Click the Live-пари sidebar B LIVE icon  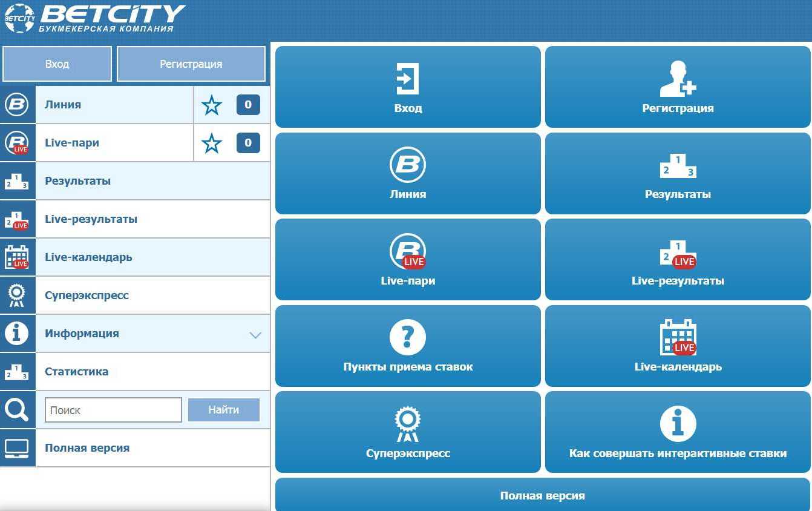click(17, 143)
